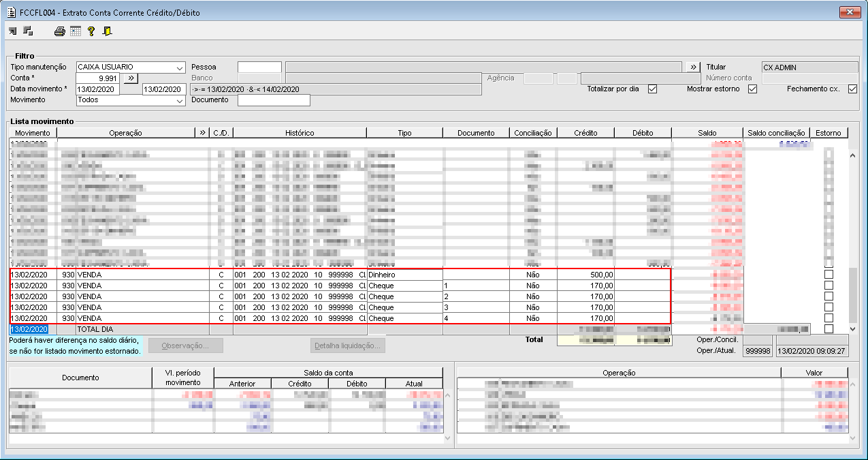Sort by the Movimento column header
Viewport: 868px width, 460px height.
tap(33, 133)
